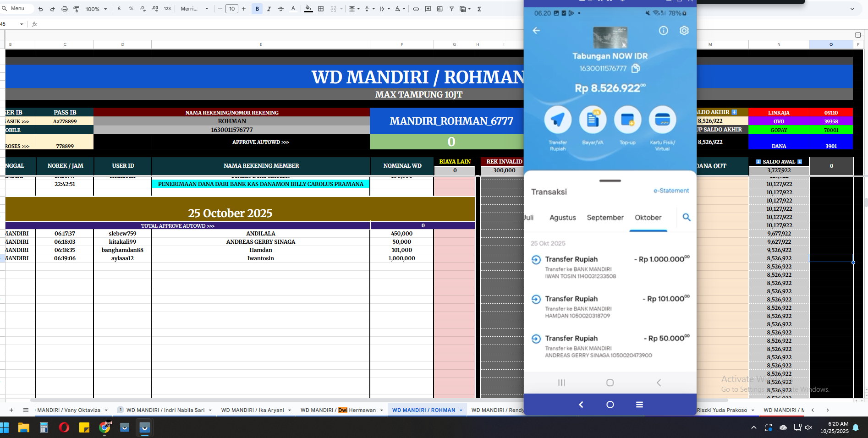
Task: Decrease decimal places
Action: (x=143, y=9)
